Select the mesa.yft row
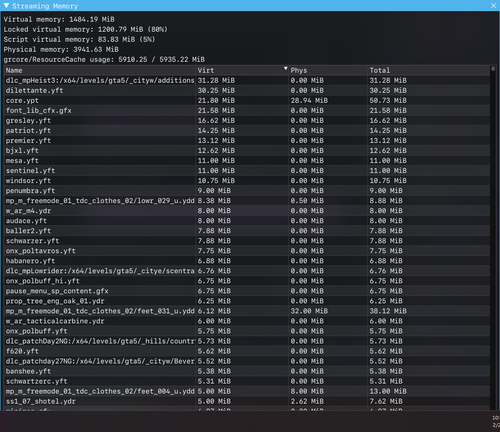 tap(247, 161)
